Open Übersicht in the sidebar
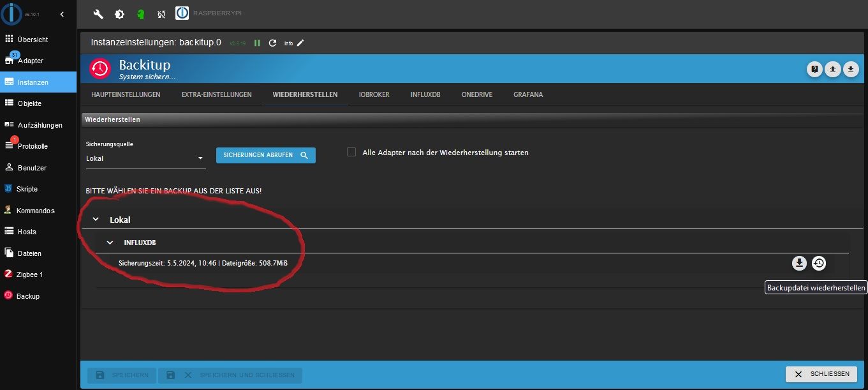Image resolution: width=868 pixels, height=390 pixels. coord(38,39)
